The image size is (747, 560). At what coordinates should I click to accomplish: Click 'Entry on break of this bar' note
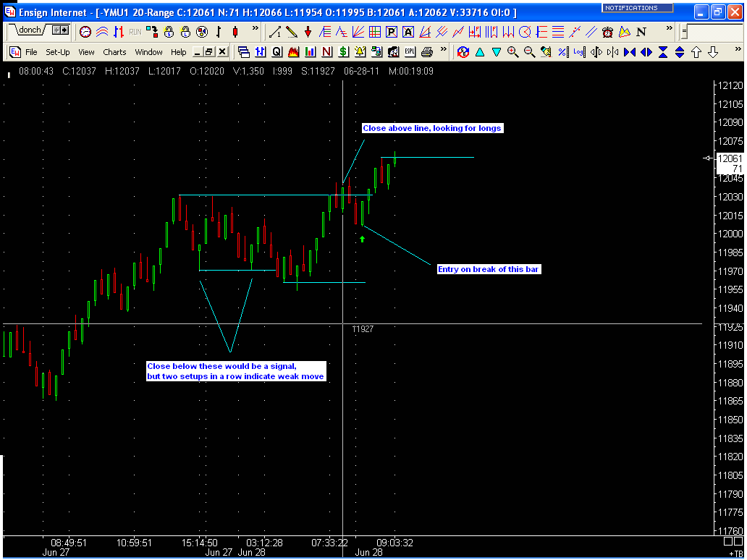click(x=489, y=270)
